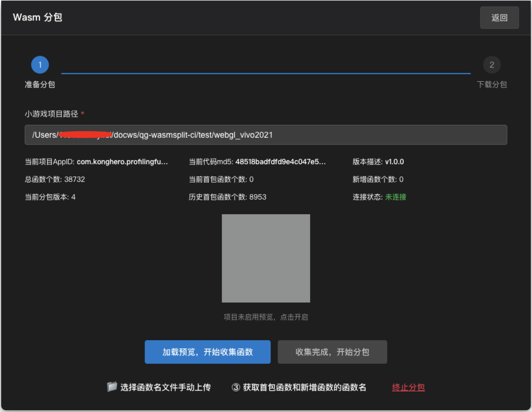Click the 下载分包 step label

[x=491, y=84]
